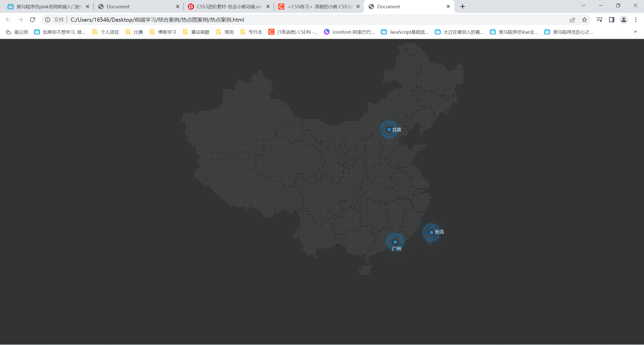Close the 黑马程序员pink老师 tab
The height and width of the screenshot is (345, 644).
coord(88,7)
